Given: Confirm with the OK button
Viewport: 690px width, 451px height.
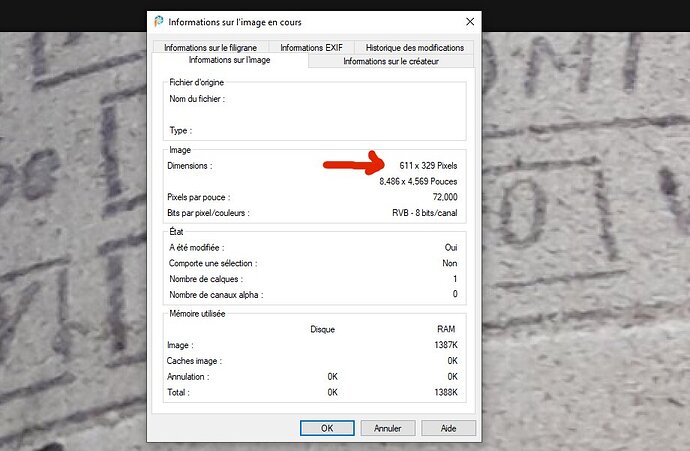Looking at the screenshot, I should [x=327, y=427].
